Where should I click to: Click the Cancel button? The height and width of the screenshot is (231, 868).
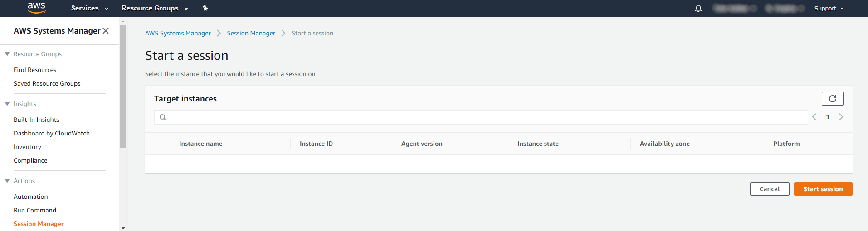pos(770,189)
